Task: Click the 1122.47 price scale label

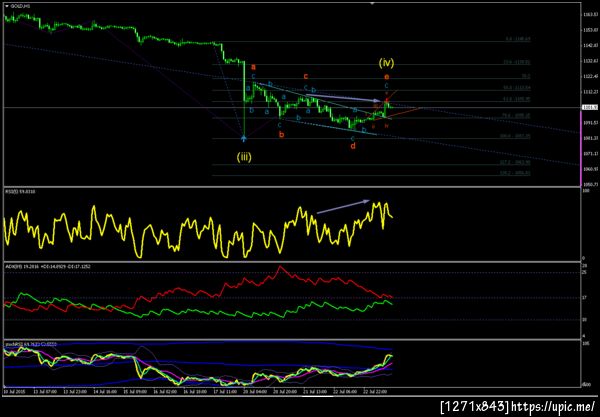Action: tap(591, 77)
